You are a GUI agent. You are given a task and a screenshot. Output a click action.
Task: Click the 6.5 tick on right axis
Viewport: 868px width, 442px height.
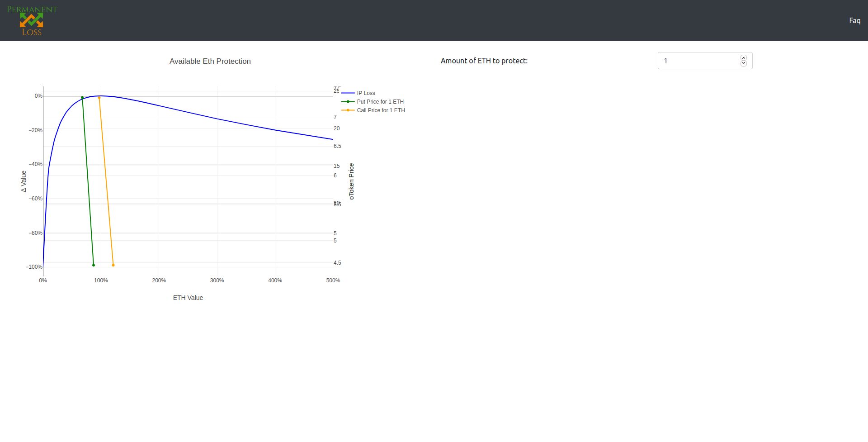pyautogui.click(x=337, y=146)
